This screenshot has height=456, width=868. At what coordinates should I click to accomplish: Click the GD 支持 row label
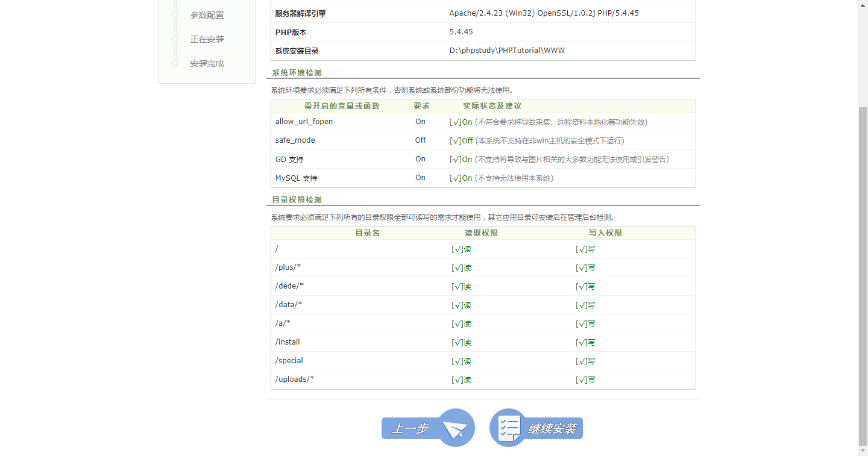[289, 159]
